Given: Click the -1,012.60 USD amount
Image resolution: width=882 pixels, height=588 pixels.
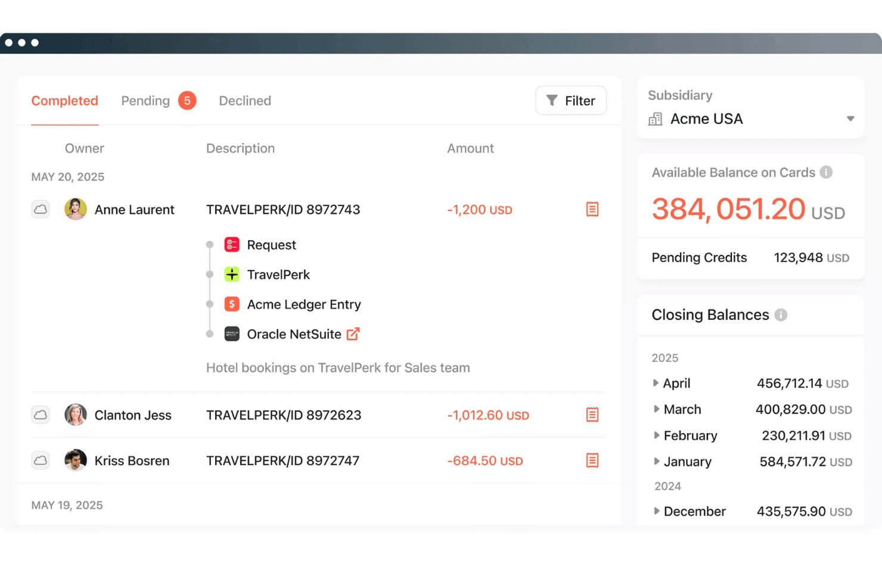Looking at the screenshot, I should click(x=488, y=415).
